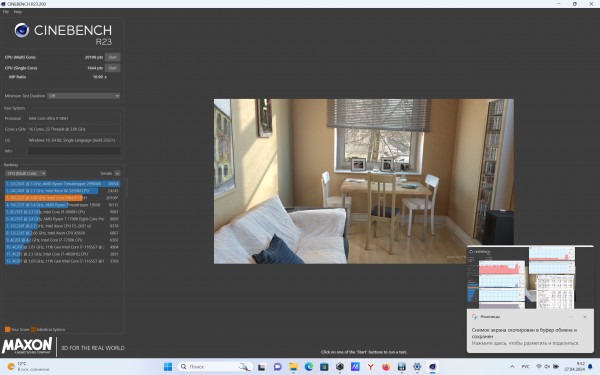Show hidden system tray icons chevron
The image size is (600, 375).
tap(512, 367)
